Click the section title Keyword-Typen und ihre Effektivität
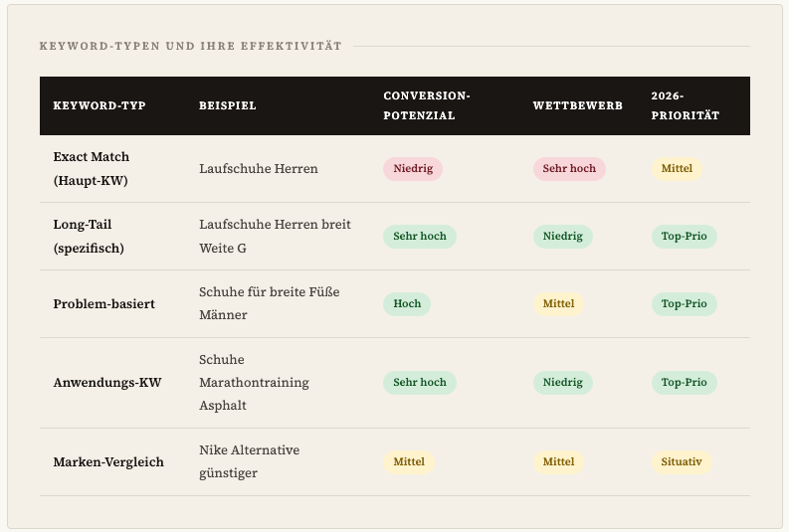Viewport: 789px width, 532px height. (190, 46)
